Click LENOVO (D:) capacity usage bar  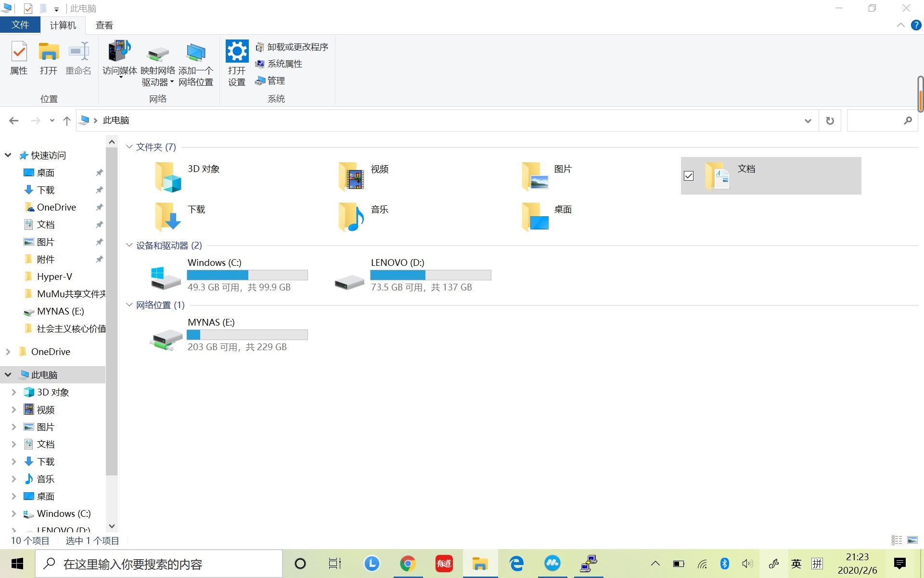[430, 275]
